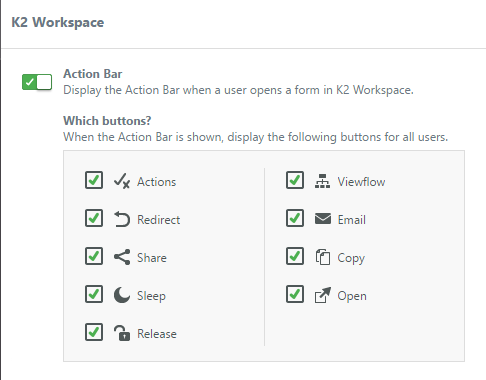Toggle the Action Bar switch off
The height and width of the screenshot is (380, 486).
point(37,82)
